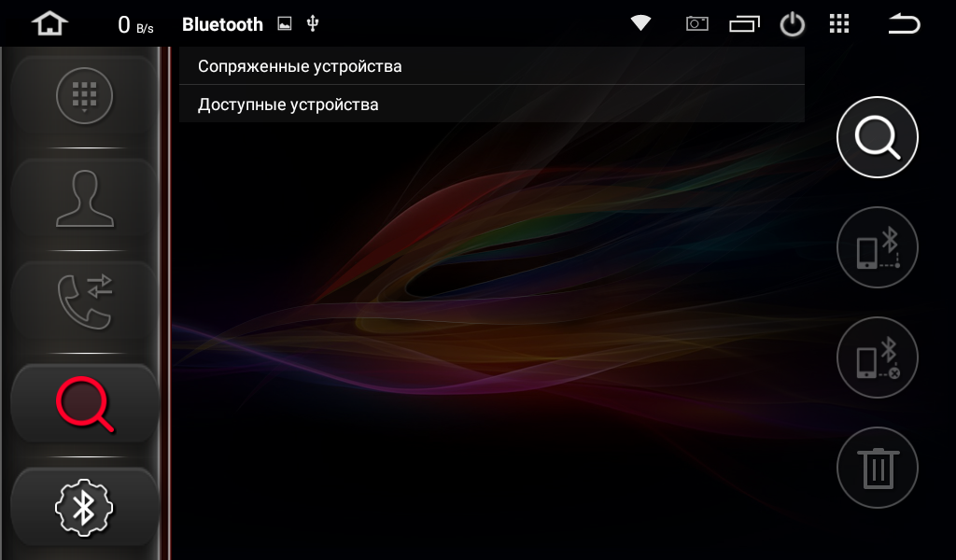Open the call history tab
This screenshot has height=560, width=956.
point(85,301)
